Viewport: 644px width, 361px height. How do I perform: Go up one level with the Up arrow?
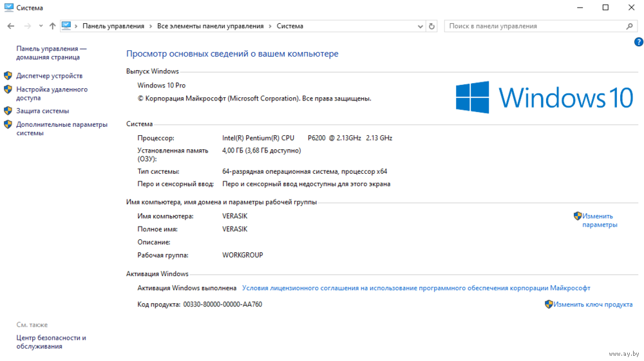pyautogui.click(x=53, y=26)
